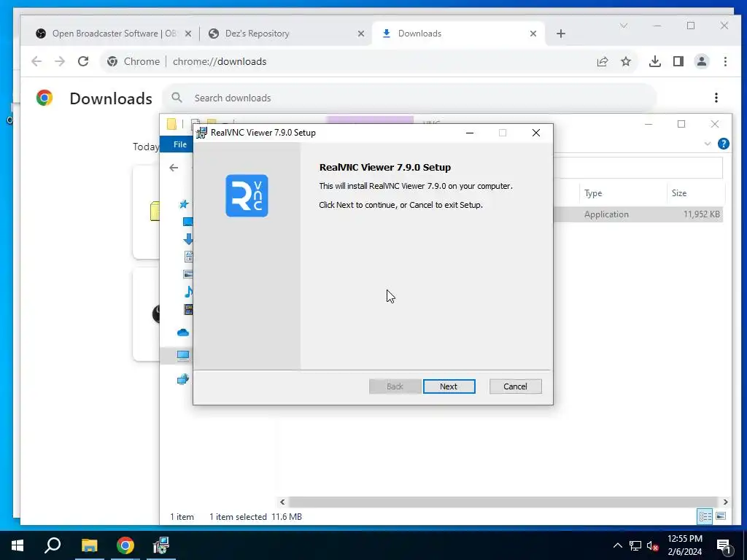Screen dimensions: 747x560
Task: Open File Explorer from taskbar
Action: (90, 545)
